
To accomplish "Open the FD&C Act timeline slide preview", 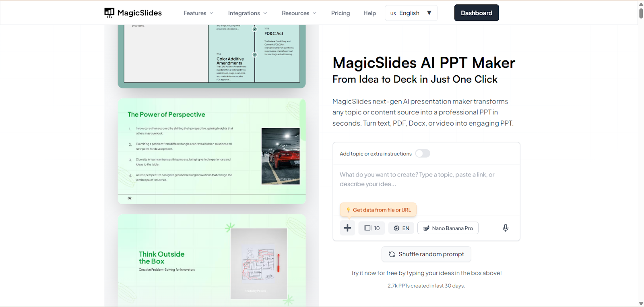I will [212, 56].
